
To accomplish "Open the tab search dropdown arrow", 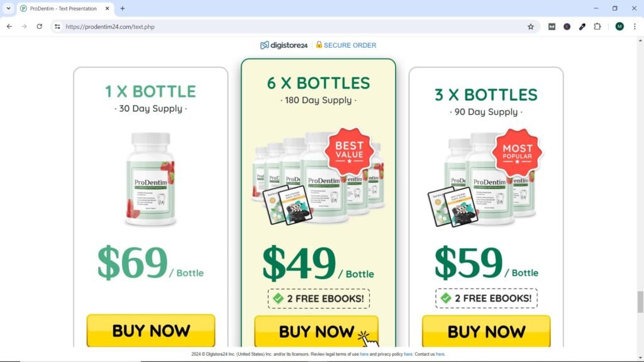I will click(8, 8).
